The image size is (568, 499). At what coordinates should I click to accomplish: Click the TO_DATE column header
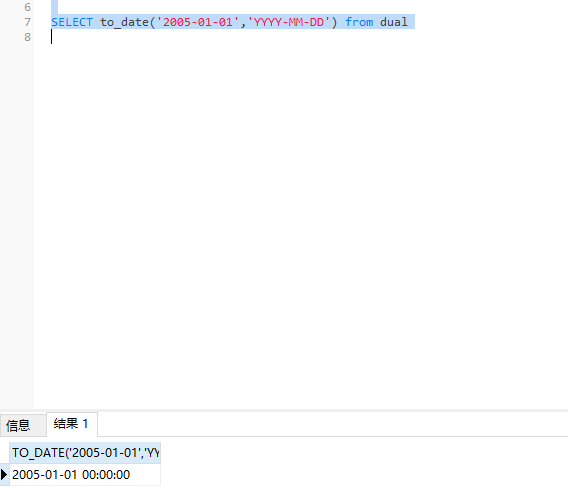(x=85, y=453)
